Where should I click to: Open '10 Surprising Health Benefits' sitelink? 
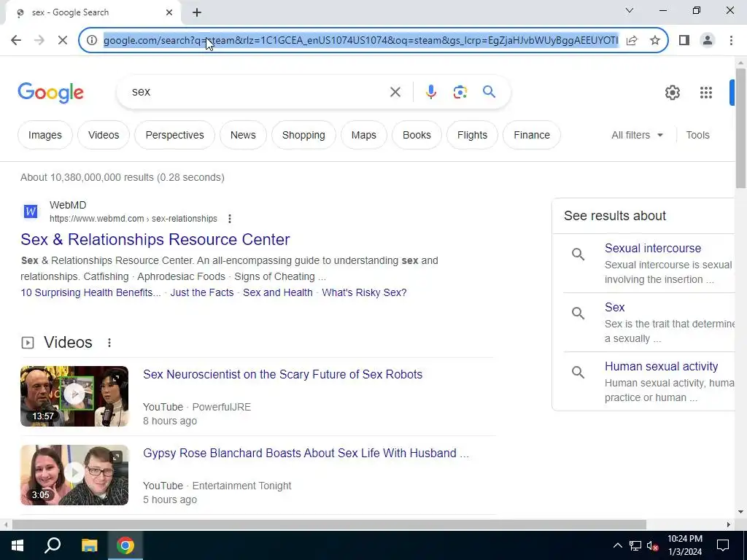pyautogui.click(x=90, y=292)
